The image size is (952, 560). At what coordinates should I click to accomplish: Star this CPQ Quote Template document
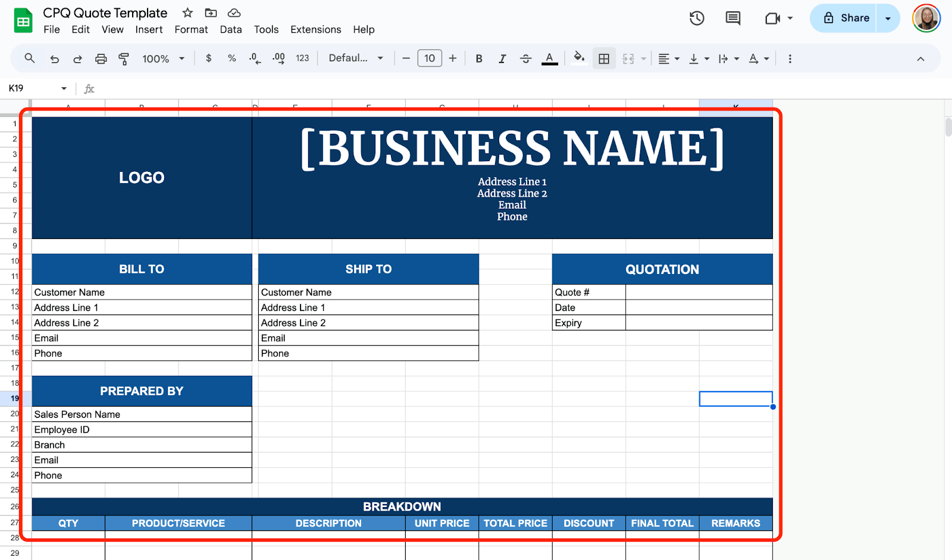(187, 13)
